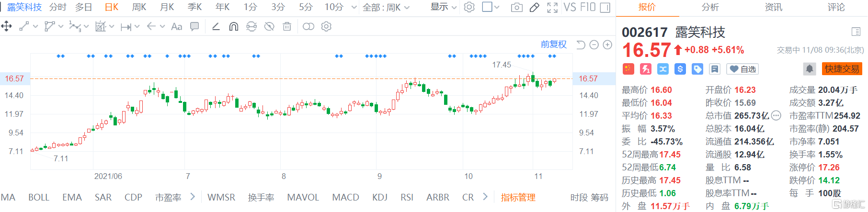Expand polygon shape tool options arrow
Screen dimensions: 868x212
point(61,26)
